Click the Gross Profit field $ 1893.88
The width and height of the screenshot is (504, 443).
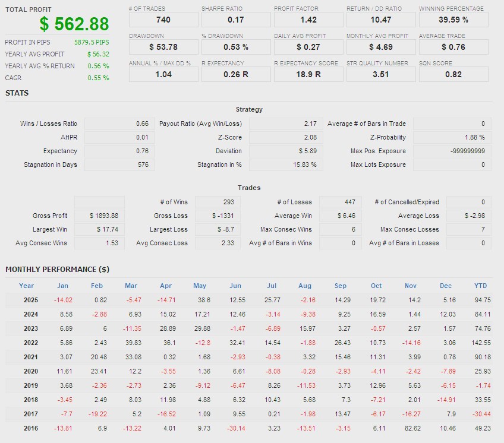(99, 216)
